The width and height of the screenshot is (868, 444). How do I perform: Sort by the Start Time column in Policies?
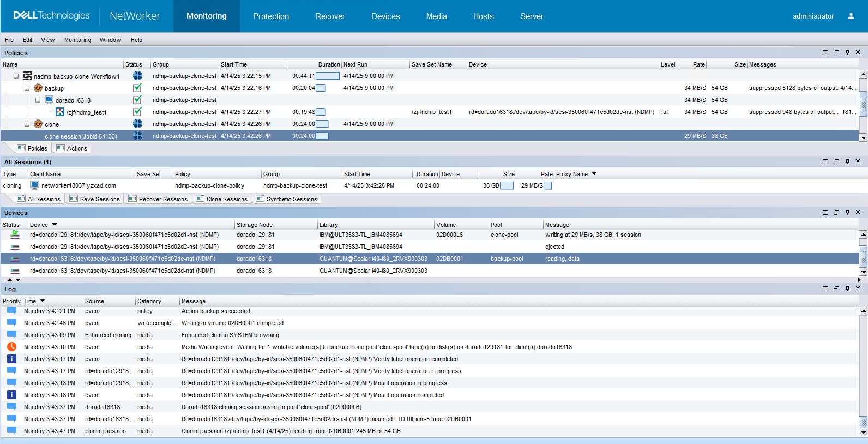pos(252,64)
